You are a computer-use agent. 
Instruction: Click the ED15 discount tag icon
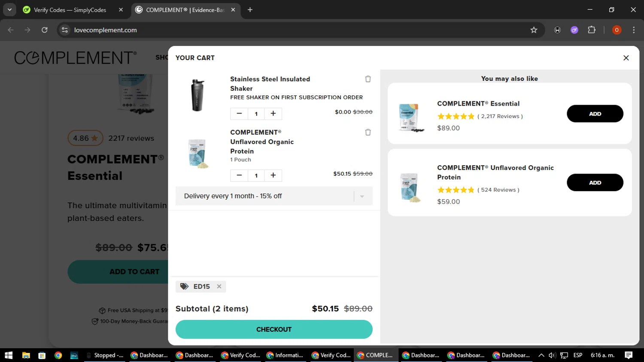[184, 286]
